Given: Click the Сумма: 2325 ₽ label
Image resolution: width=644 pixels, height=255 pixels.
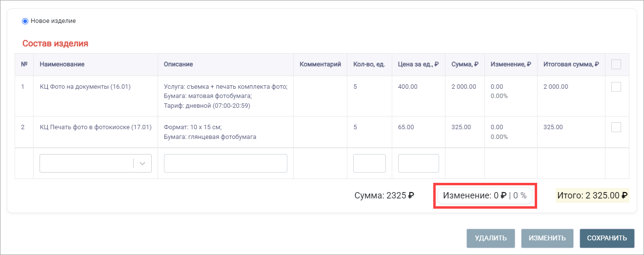Looking at the screenshot, I should pos(384,196).
